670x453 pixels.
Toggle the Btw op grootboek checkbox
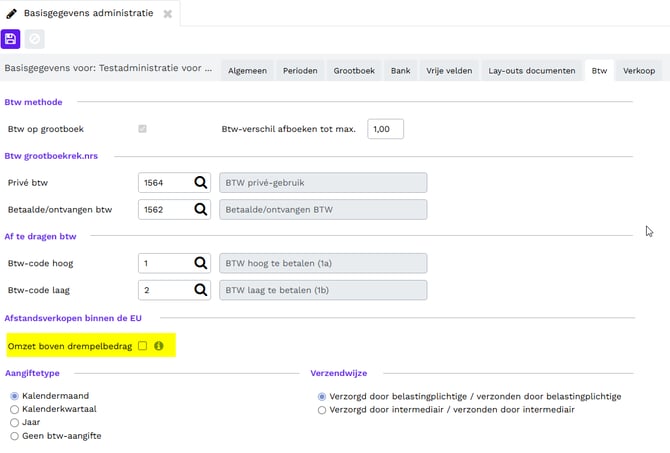click(x=142, y=129)
